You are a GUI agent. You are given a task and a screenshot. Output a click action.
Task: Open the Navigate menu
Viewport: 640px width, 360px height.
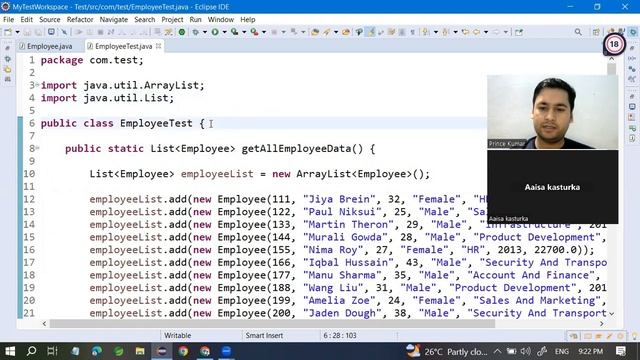[x=114, y=19]
